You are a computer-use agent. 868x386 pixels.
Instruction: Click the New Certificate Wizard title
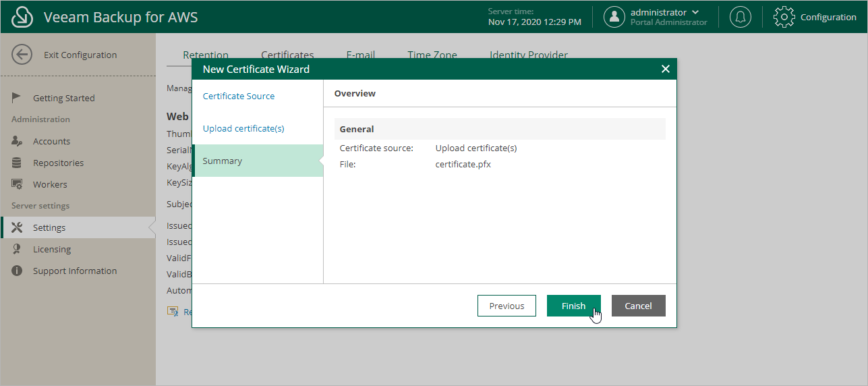click(256, 69)
